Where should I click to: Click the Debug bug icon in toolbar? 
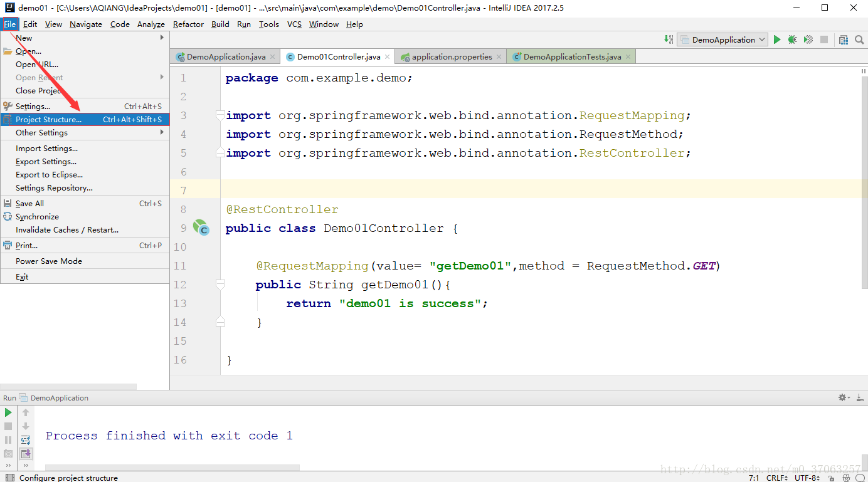coord(792,39)
